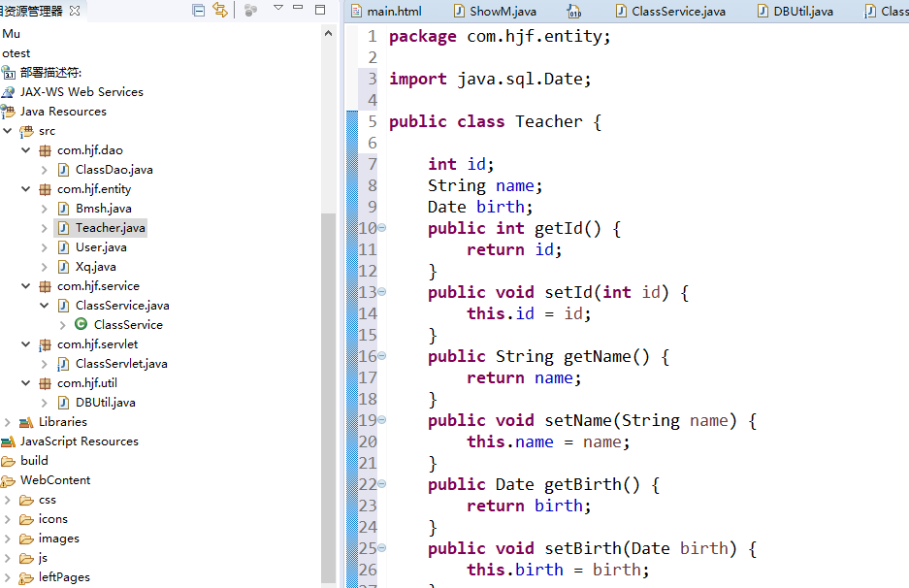909x588 pixels.
Task: Expand Xq.java node arrow
Action: [44, 267]
